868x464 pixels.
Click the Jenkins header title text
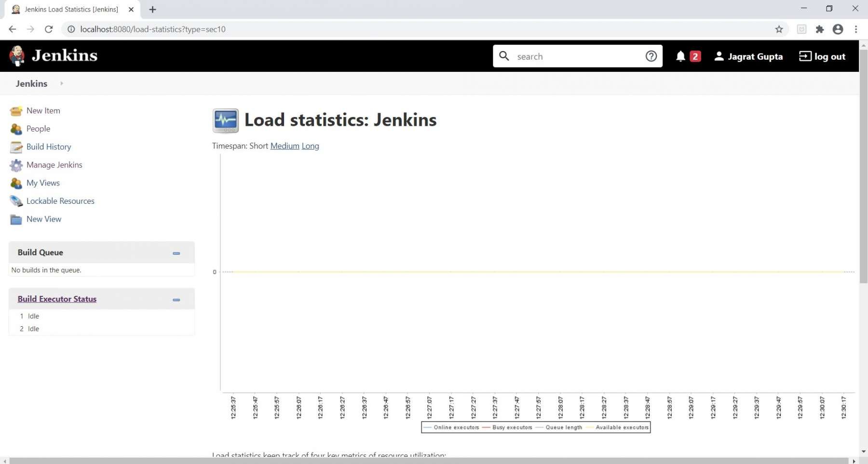coord(65,55)
